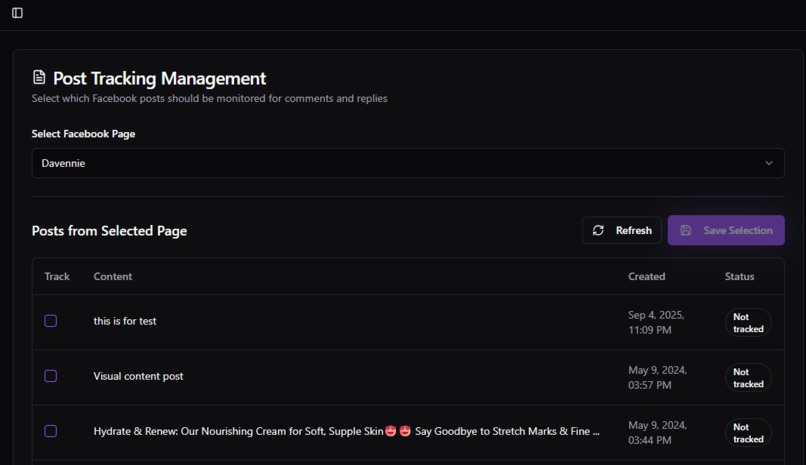Click the document icon beside Post Tracking Management

point(39,78)
